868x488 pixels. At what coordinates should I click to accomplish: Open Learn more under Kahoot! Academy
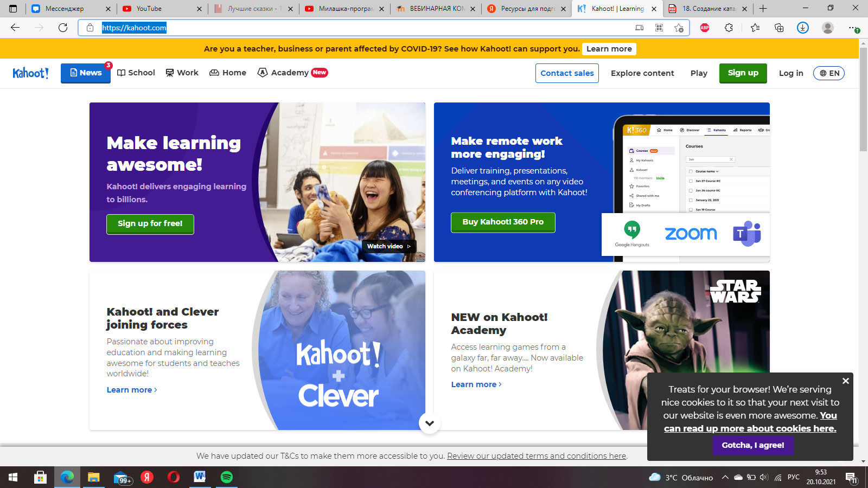coord(476,384)
